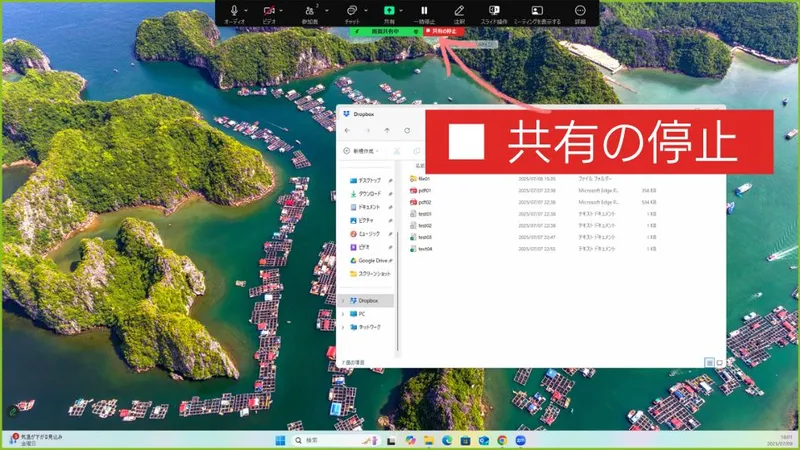Expand audio options arrow beside オーディオ

pos(247,10)
